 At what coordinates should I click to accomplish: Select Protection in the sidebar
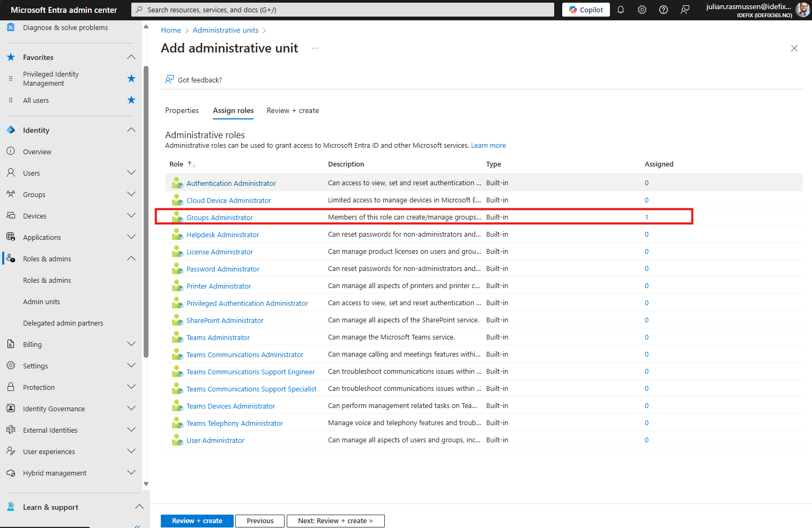38,387
